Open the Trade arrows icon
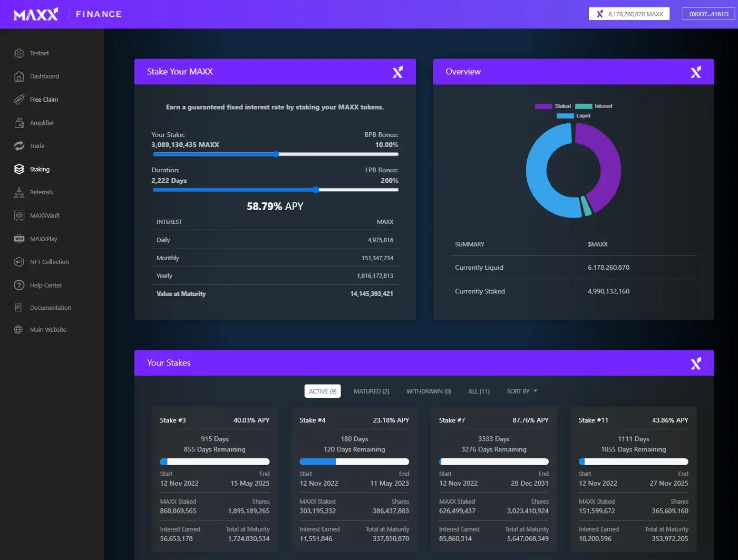This screenshot has width=738, height=560. coord(19,146)
